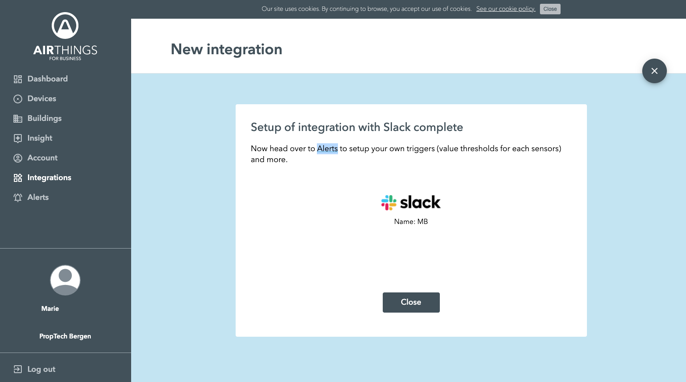
Task: Select Integrations in the sidebar
Action: tap(49, 177)
